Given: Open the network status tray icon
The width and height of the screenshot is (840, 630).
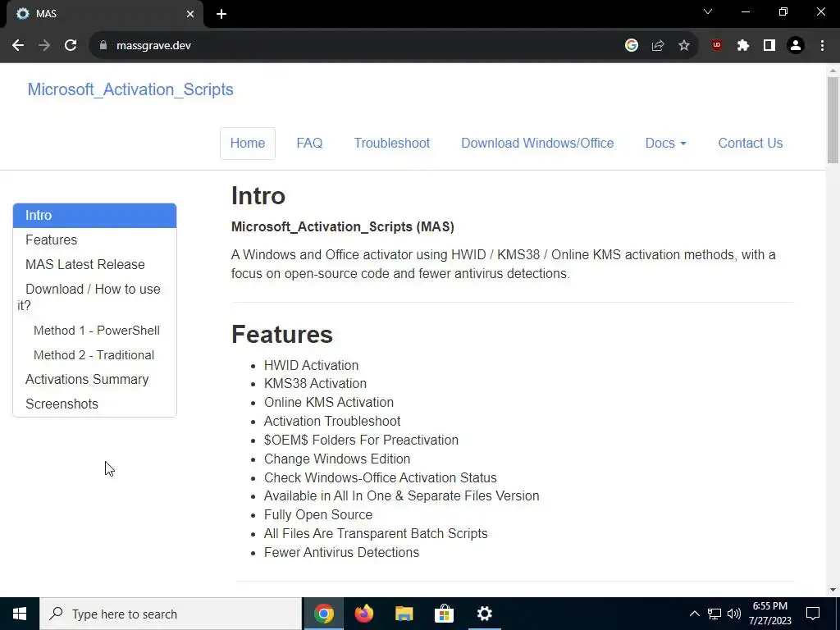Looking at the screenshot, I should point(714,614).
